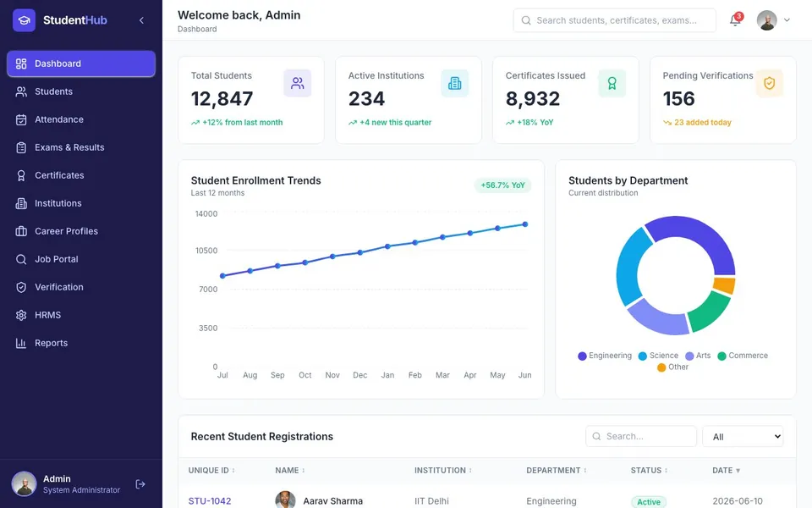Collapse the sidebar with the chevron
812x508 pixels.
click(x=141, y=20)
